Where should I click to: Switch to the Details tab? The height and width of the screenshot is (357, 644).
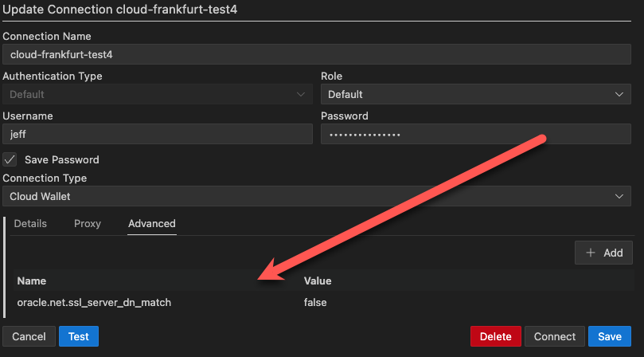[30, 224]
